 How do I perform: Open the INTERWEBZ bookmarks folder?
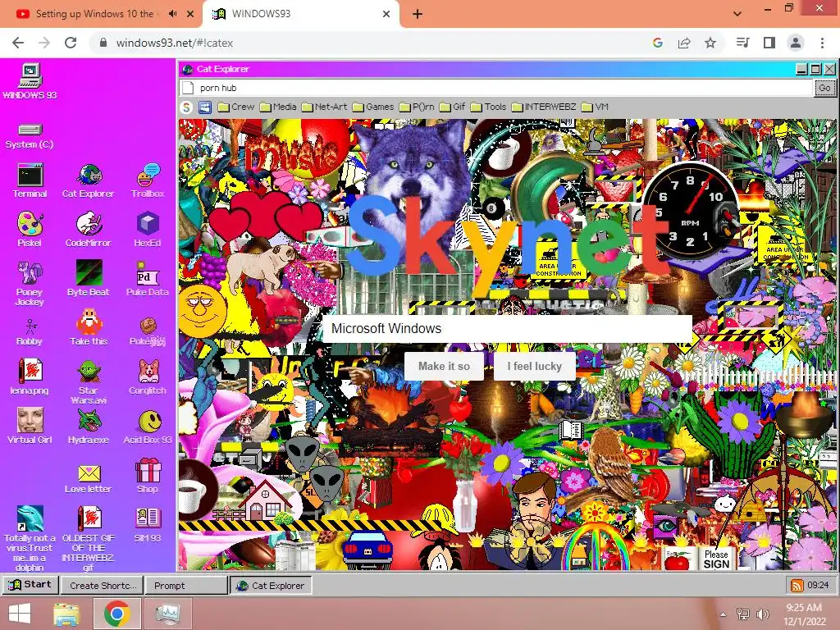coord(544,107)
